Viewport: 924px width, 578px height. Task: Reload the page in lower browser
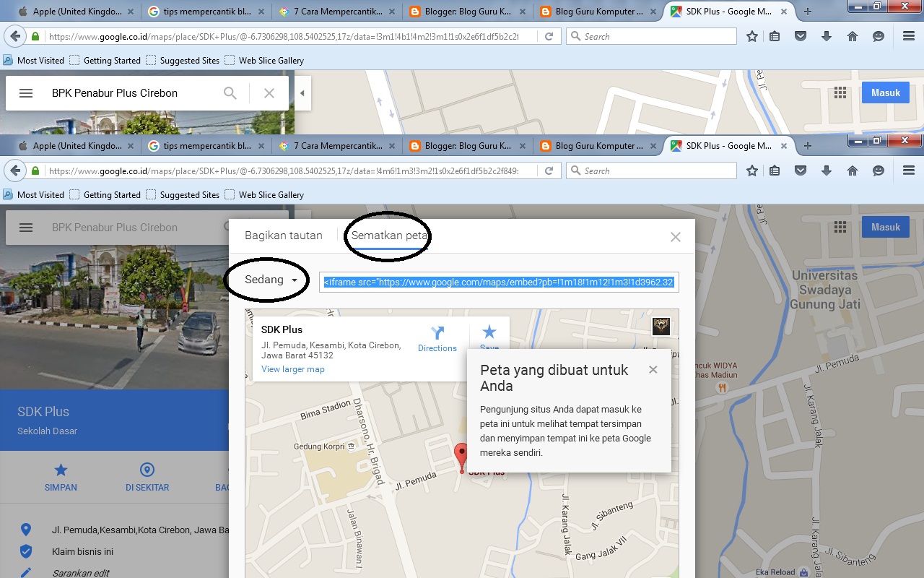click(x=549, y=171)
